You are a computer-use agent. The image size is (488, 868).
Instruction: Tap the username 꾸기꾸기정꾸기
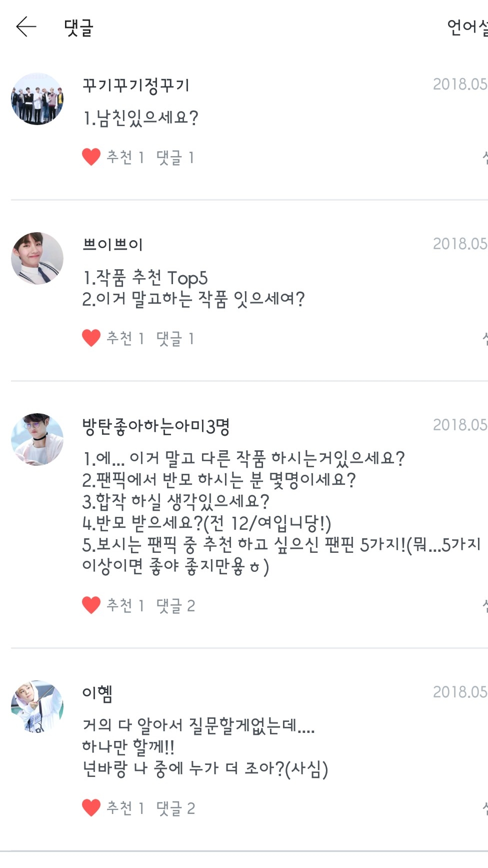pos(136,85)
